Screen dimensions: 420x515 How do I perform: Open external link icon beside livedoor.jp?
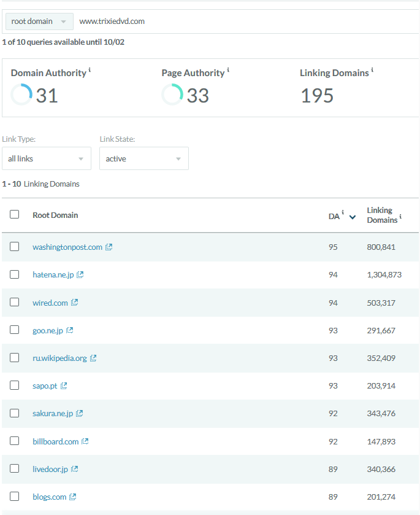[x=74, y=469]
